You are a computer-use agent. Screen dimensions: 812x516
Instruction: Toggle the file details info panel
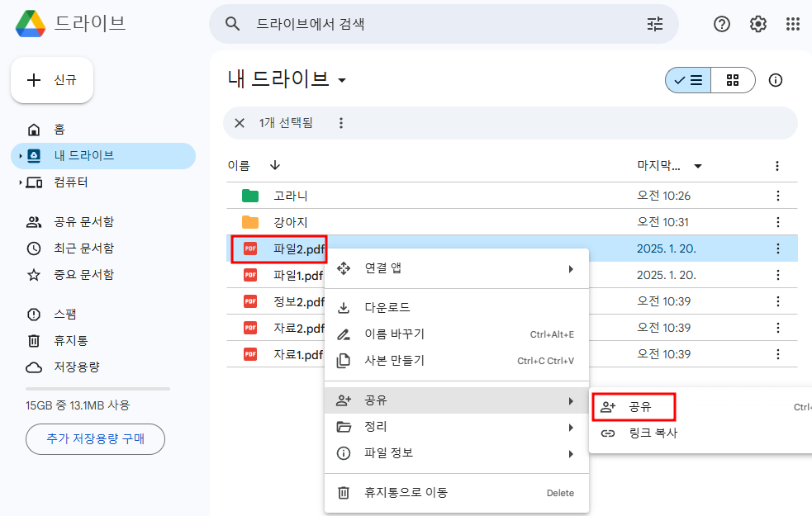[775, 80]
